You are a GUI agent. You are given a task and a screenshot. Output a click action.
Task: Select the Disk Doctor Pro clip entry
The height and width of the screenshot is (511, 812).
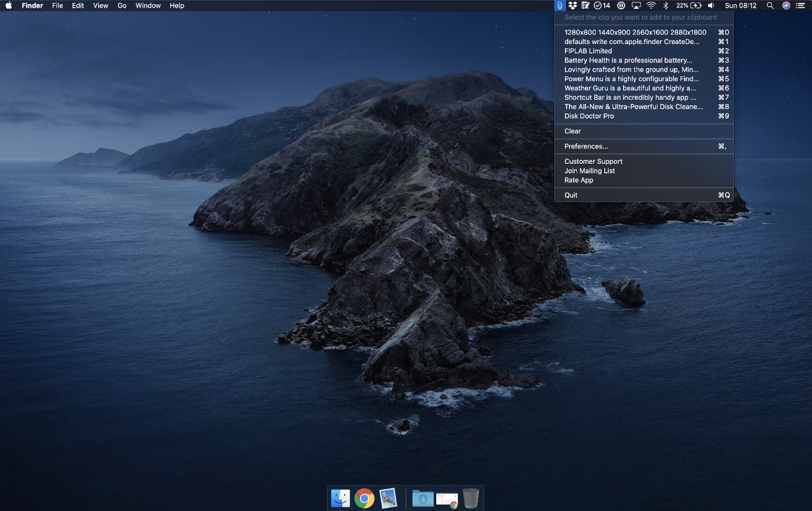(589, 116)
